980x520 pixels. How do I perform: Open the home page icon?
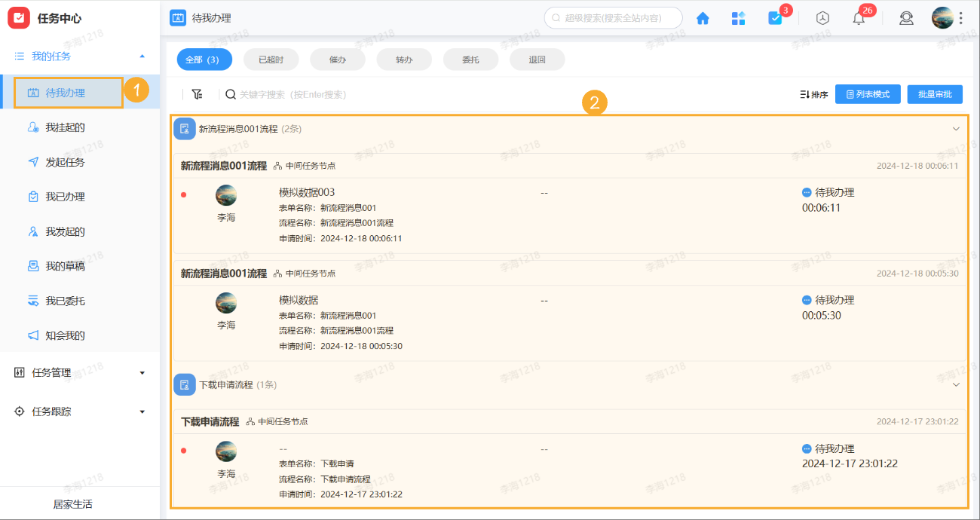pos(702,17)
